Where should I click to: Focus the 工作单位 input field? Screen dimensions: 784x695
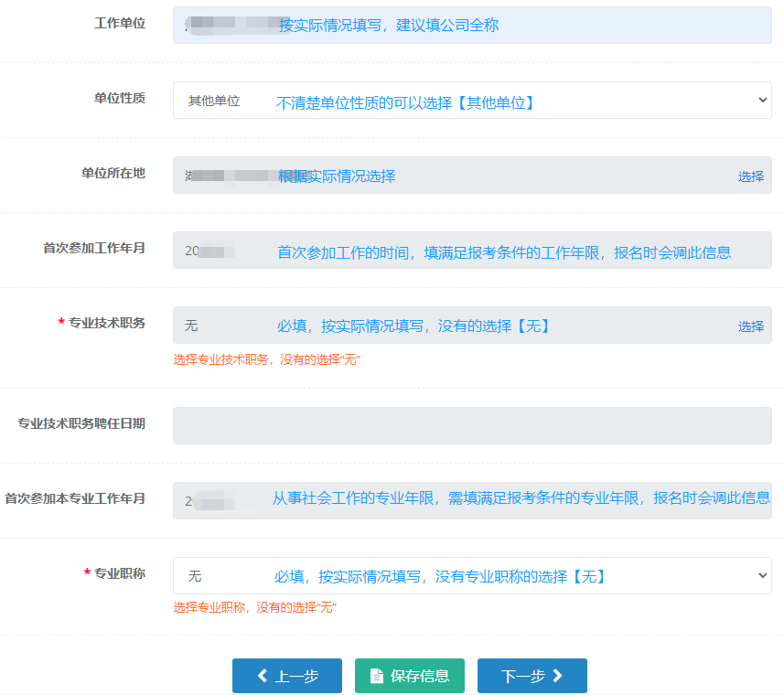[x=471, y=26]
